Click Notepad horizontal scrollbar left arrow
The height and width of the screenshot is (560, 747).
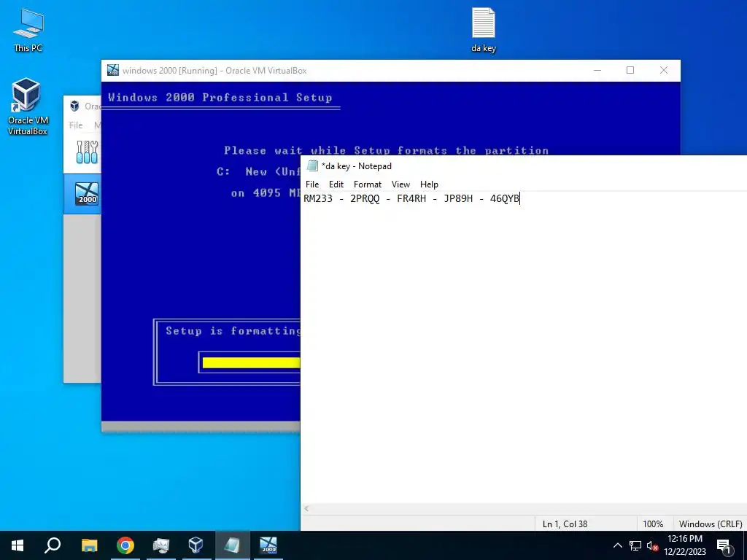pyautogui.click(x=306, y=509)
